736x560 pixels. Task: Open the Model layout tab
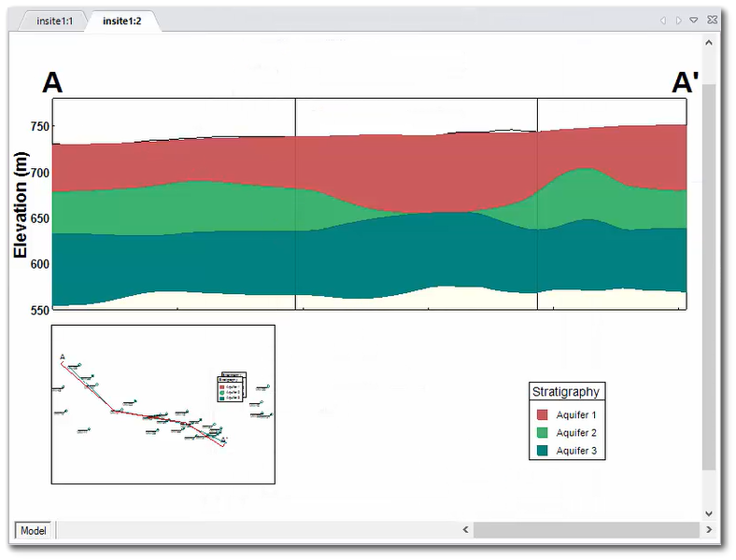click(x=34, y=530)
